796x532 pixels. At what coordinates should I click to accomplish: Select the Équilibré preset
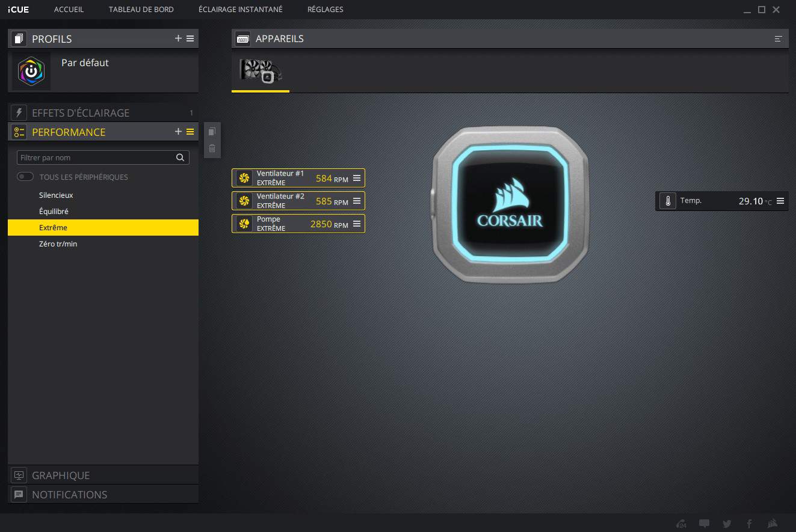click(54, 212)
